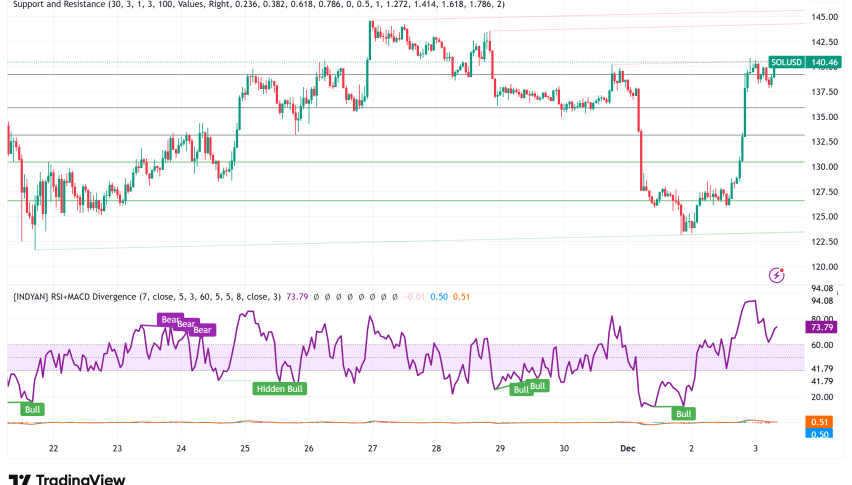Click the purple 73.79 RSI axis tag
This screenshot has width=852, height=485.
pyautogui.click(x=824, y=327)
